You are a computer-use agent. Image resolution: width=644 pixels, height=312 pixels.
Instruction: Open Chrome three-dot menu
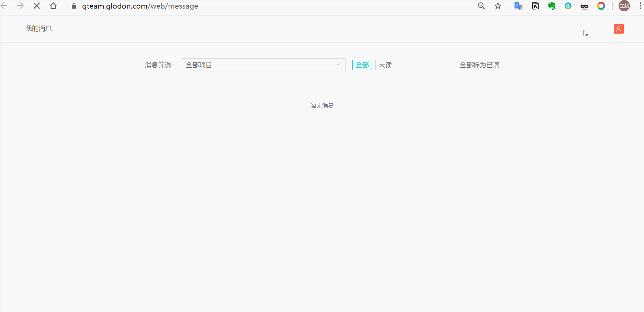click(641, 6)
